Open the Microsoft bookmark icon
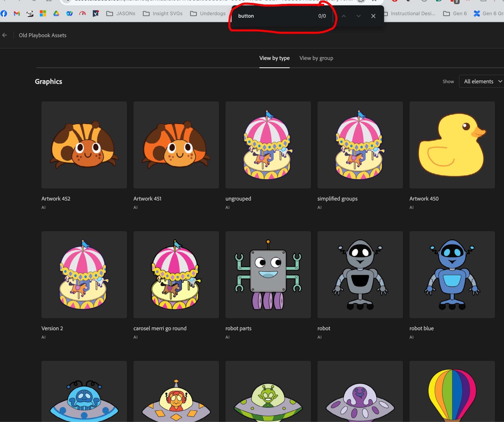 coord(43,13)
